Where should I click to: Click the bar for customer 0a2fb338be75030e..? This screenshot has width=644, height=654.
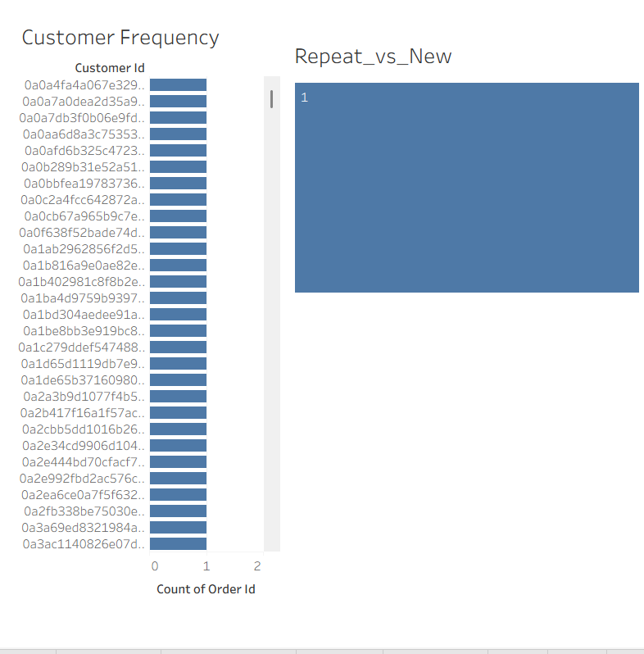point(178,511)
